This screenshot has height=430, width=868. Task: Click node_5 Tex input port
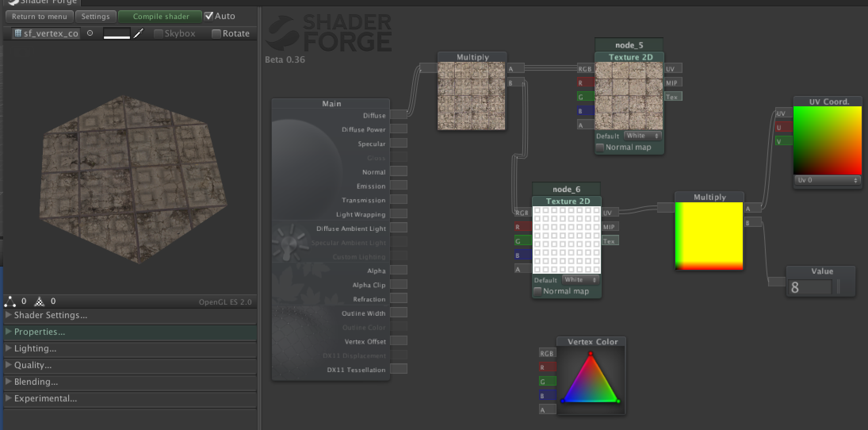click(673, 96)
